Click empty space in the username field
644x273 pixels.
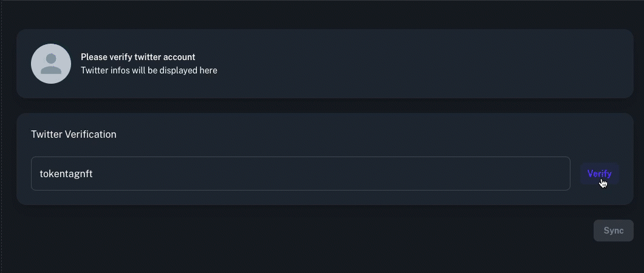[329, 174]
